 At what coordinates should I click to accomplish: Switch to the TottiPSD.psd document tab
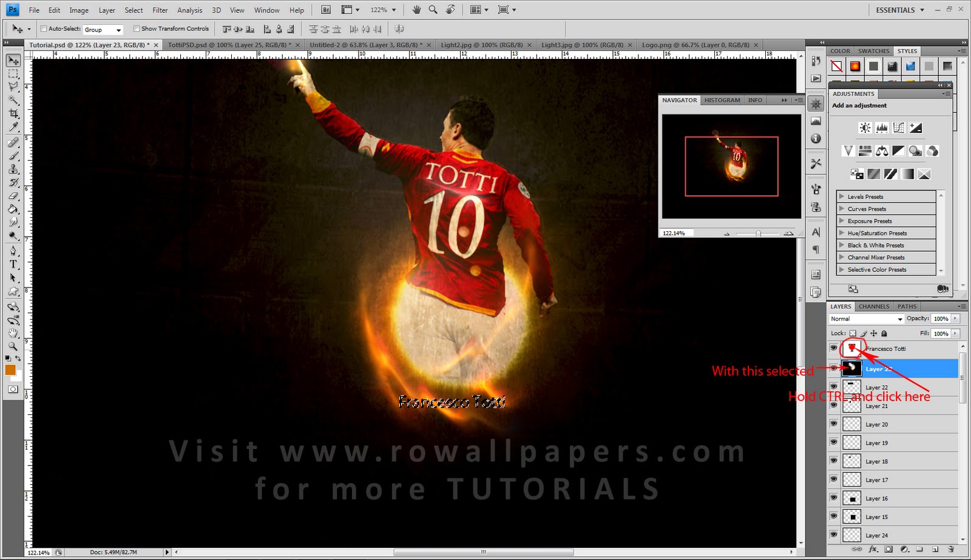point(234,45)
